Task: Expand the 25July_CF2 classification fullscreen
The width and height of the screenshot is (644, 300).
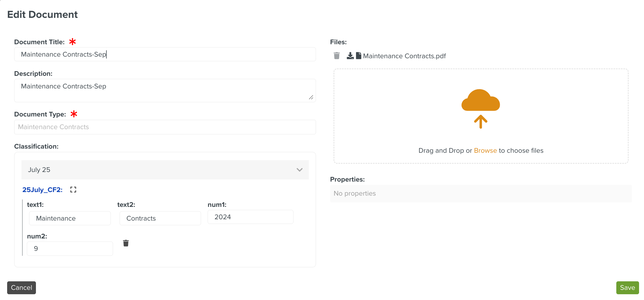Action: tap(73, 190)
